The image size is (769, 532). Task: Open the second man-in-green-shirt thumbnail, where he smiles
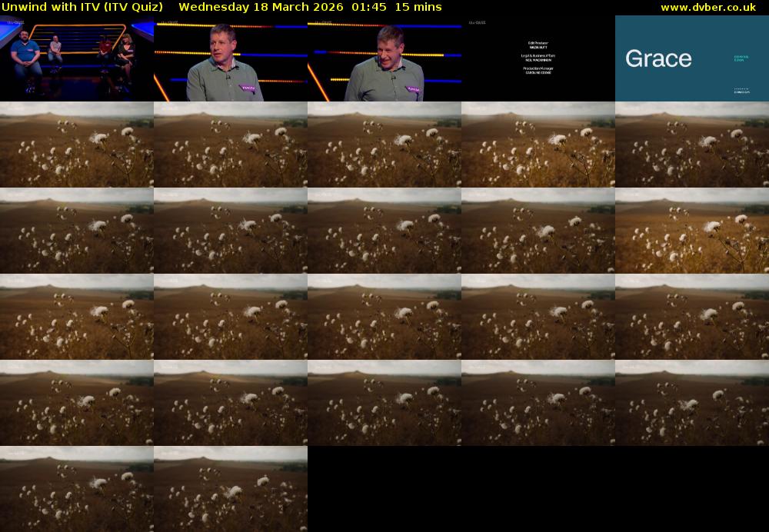tap(384, 58)
